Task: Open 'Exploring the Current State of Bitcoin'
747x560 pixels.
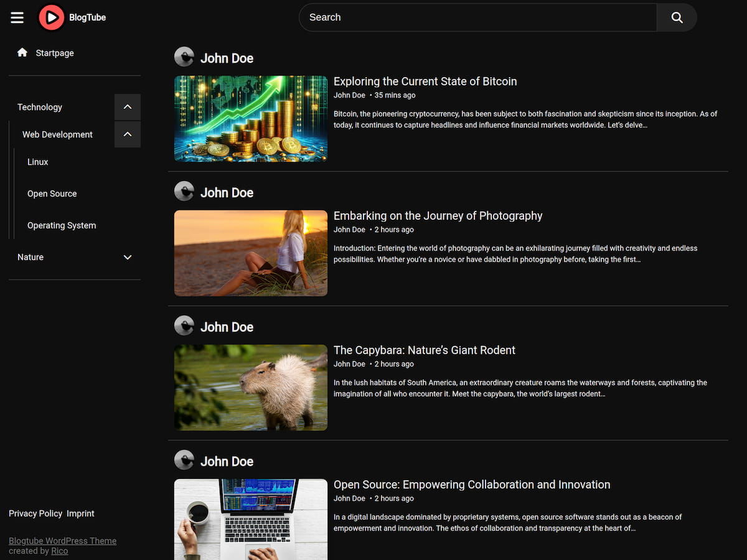Action: [425, 81]
